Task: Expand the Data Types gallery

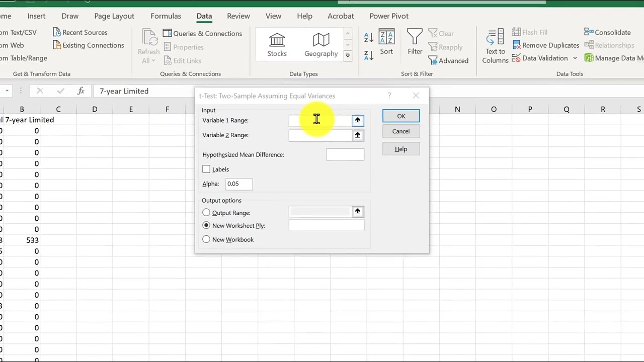Action: point(347,56)
